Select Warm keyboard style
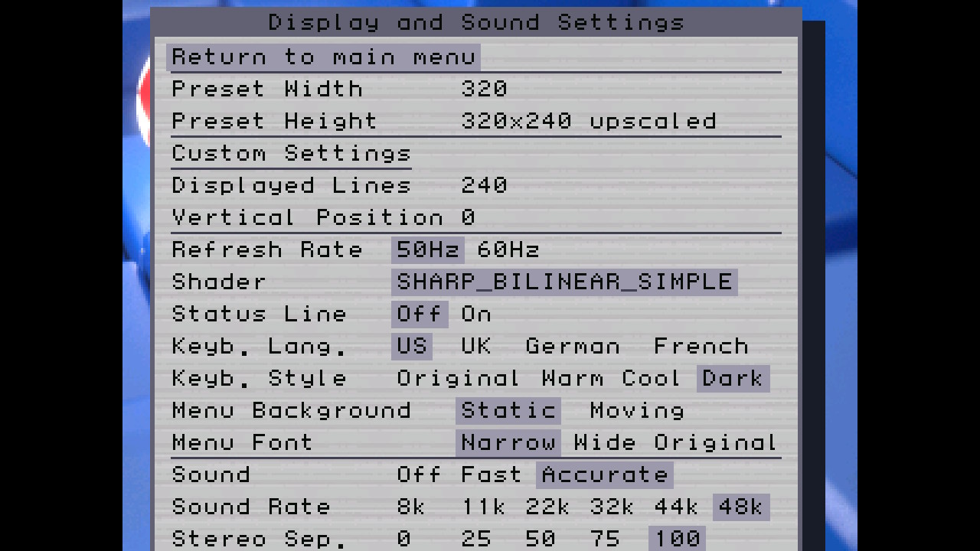Image resolution: width=980 pixels, height=551 pixels. point(573,378)
